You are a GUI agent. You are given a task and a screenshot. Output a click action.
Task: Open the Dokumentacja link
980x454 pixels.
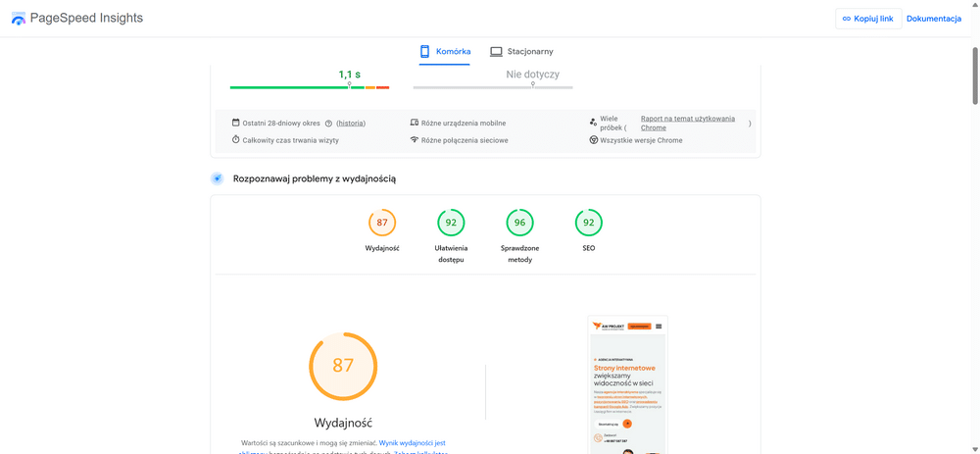click(x=934, y=19)
